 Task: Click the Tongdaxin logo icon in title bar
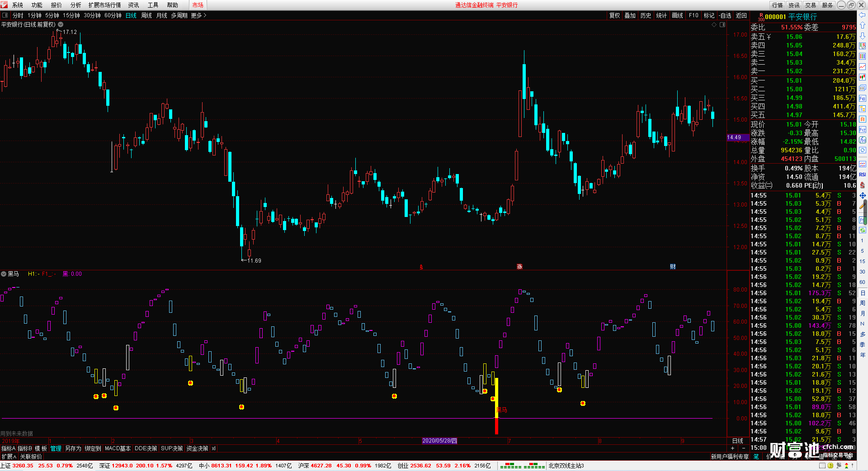[4, 5]
